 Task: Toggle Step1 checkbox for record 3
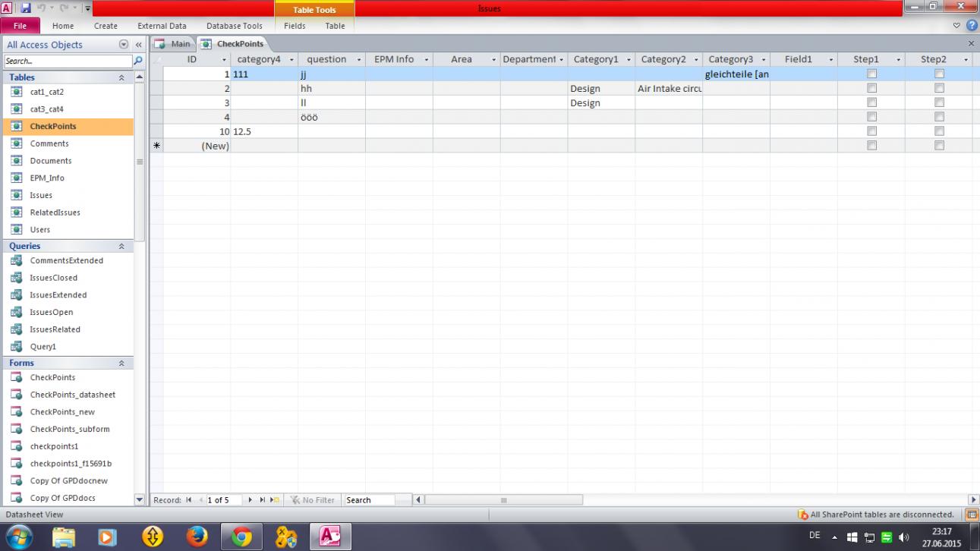click(871, 103)
